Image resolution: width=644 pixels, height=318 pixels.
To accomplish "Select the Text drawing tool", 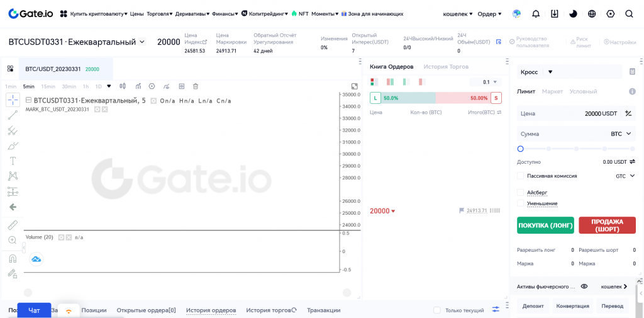I will click(13, 161).
